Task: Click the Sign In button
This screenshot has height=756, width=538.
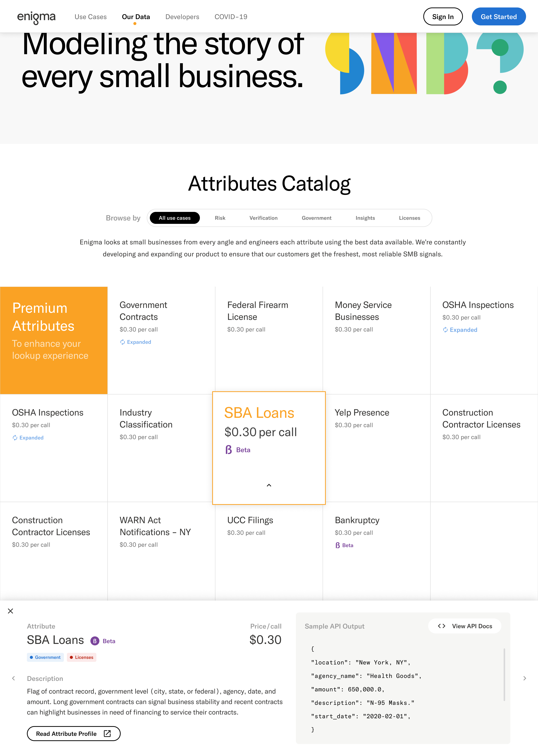Action: 443,17
